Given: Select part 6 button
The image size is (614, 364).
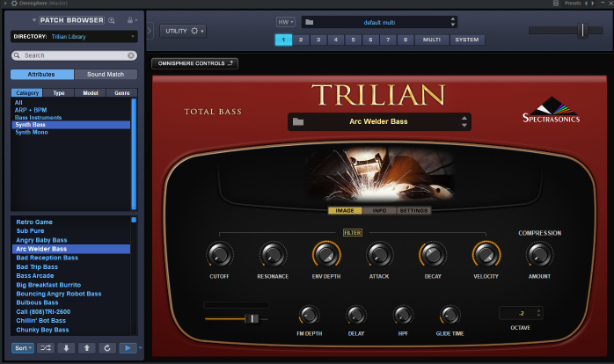Looking at the screenshot, I should 370,40.
